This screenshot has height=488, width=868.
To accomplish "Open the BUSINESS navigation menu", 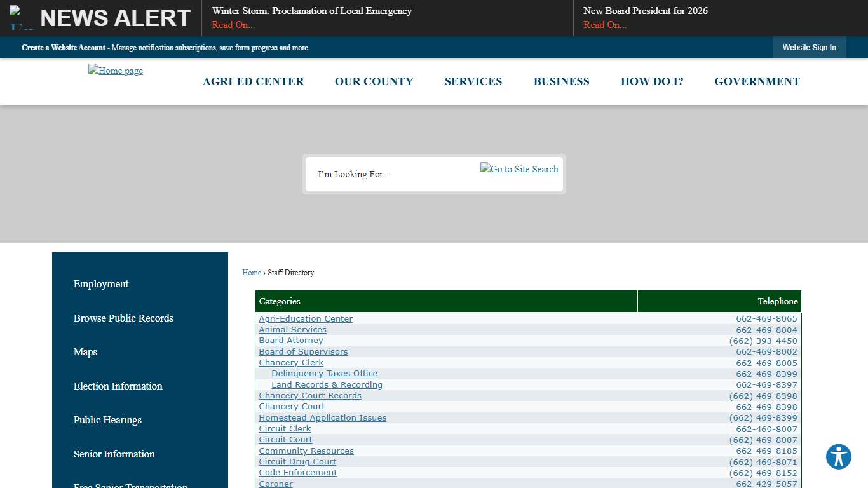I will [561, 81].
